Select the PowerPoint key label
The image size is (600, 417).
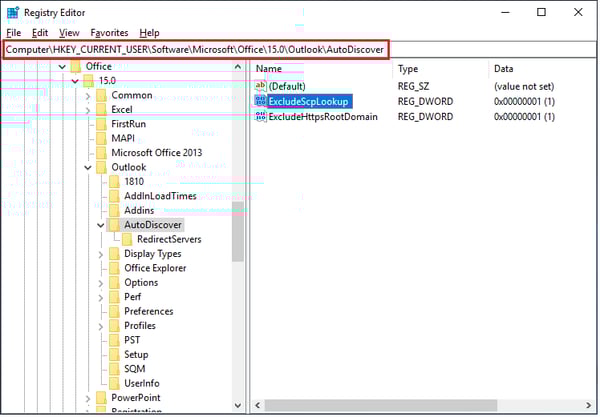point(136,398)
